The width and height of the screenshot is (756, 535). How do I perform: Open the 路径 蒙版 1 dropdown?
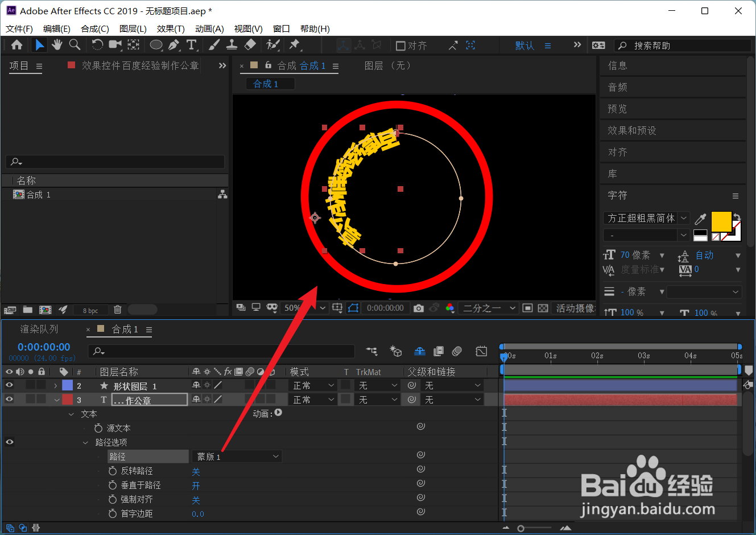click(x=237, y=456)
